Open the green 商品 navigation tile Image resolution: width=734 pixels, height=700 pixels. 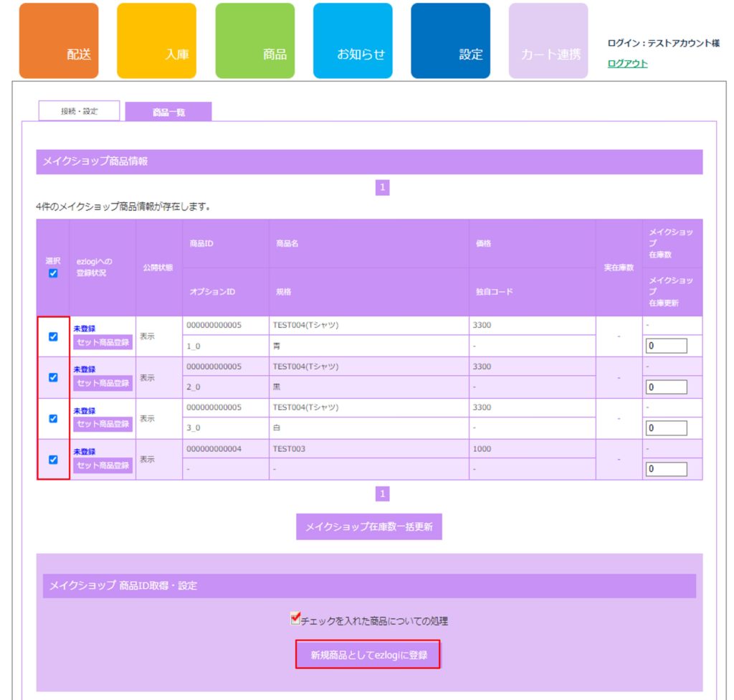[x=254, y=41]
